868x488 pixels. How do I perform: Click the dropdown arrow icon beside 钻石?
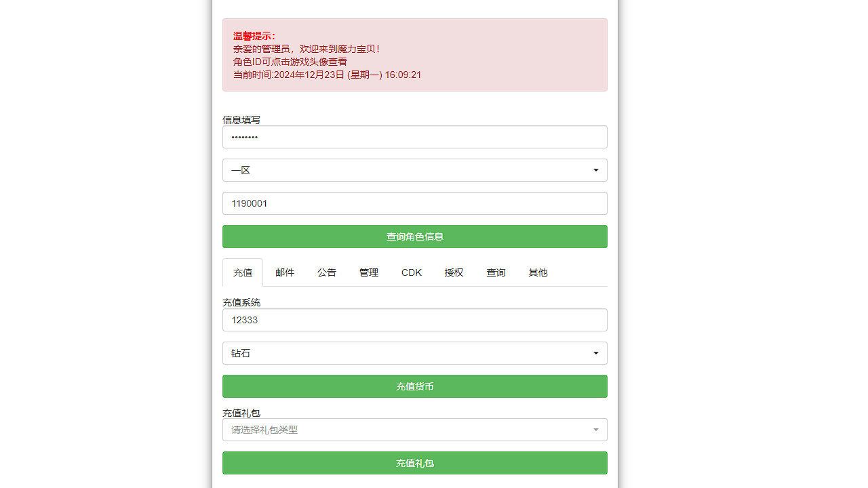[x=595, y=353]
